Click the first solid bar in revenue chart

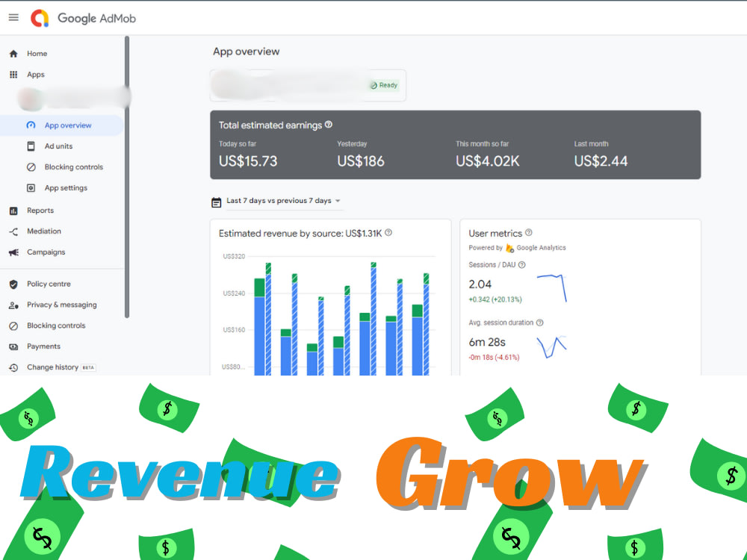pyautogui.click(x=259, y=327)
